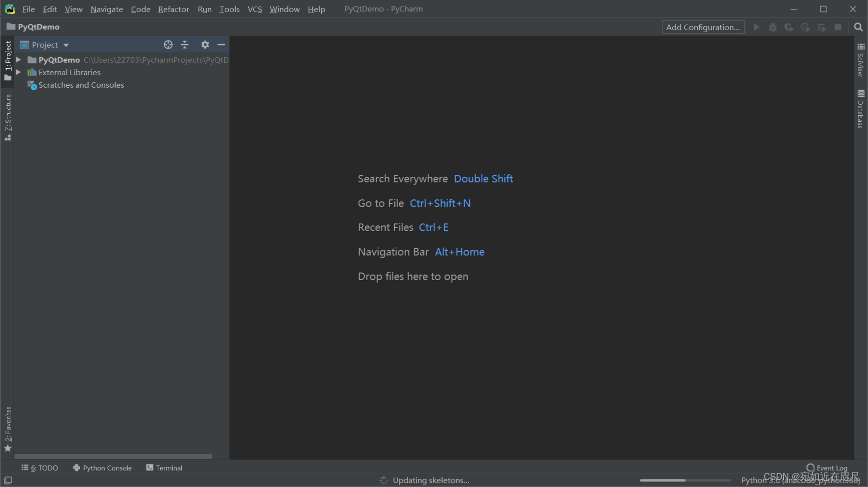868x487 pixels.
Task: Open the Run tool icon in toolbar
Action: (756, 27)
